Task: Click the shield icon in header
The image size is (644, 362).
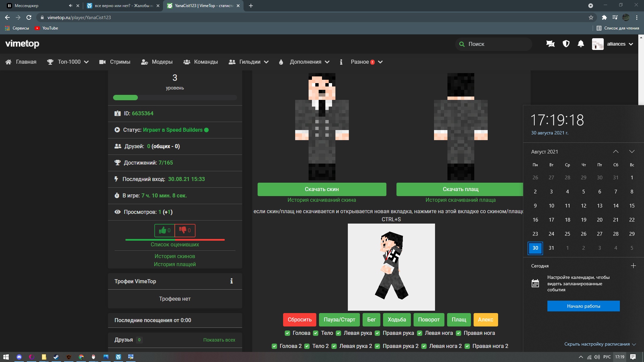Action: point(566,44)
